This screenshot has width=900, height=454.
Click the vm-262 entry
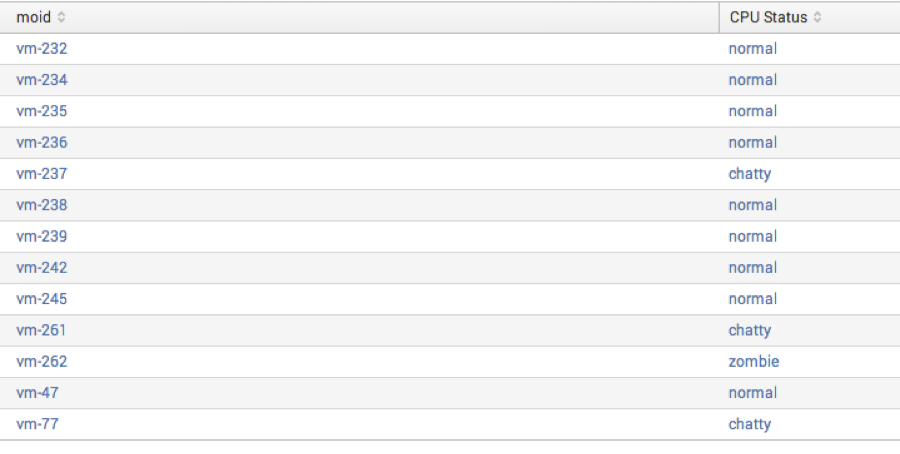(42, 362)
